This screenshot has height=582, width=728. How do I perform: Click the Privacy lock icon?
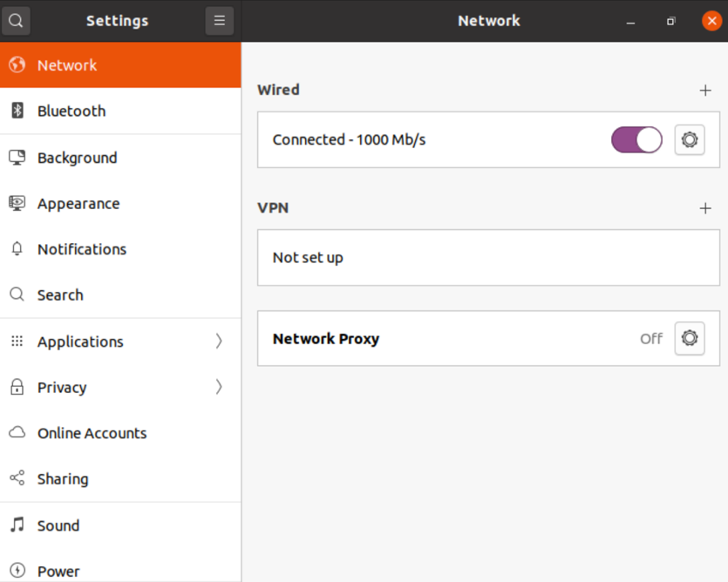point(17,388)
